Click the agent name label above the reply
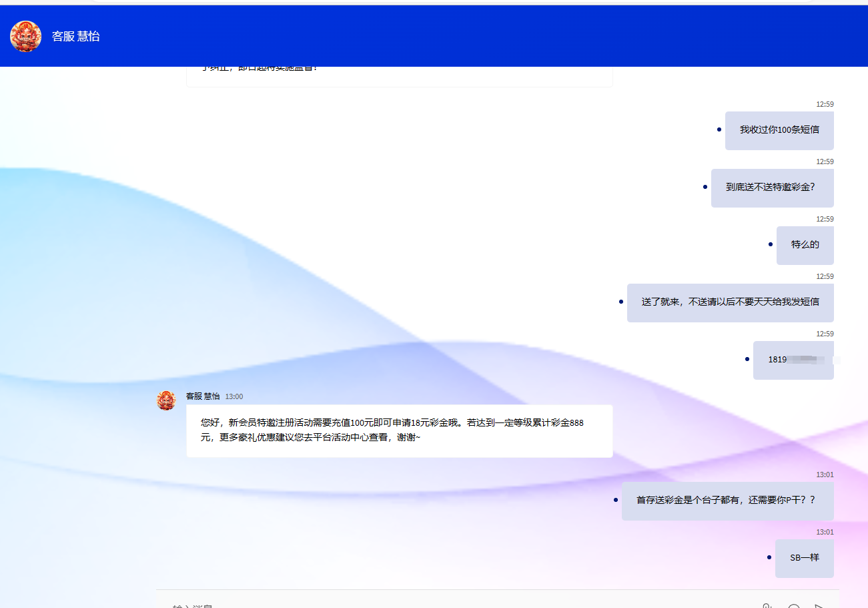 coord(202,396)
